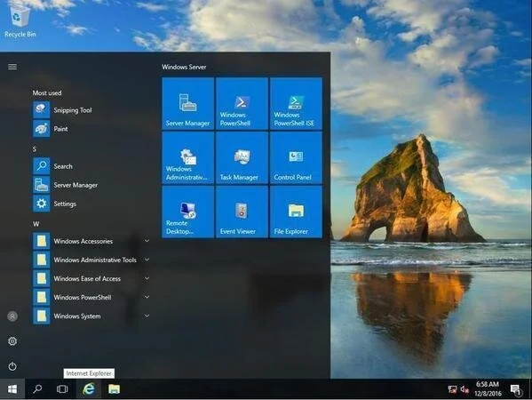Image resolution: width=532 pixels, height=400 pixels.
Task: Click the Most used heading
Action: pyautogui.click(x=47, y=92)
